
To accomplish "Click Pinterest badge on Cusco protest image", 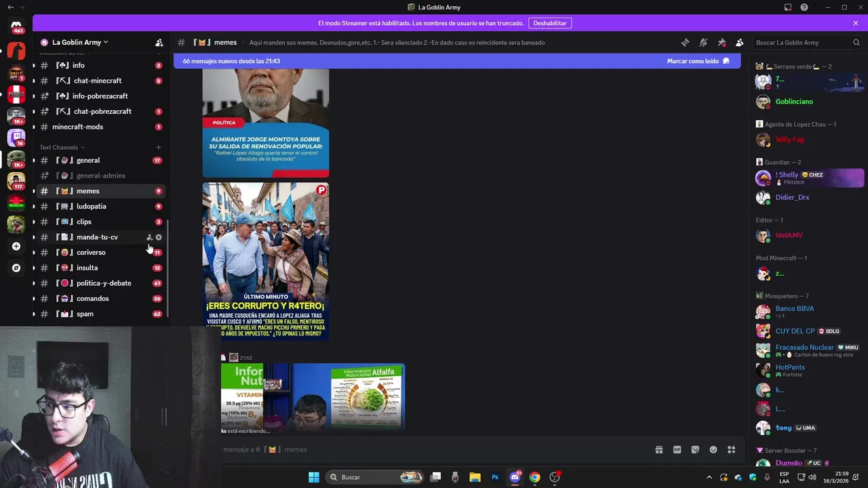I will [321, 190].
